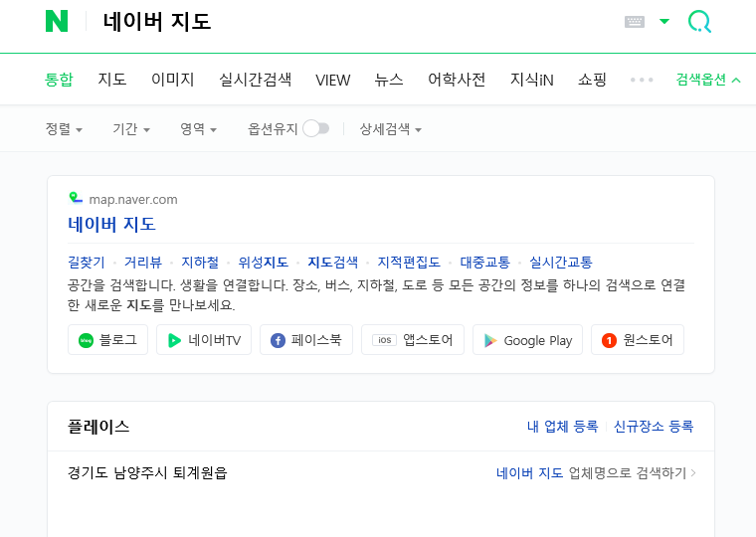This screenshot has height=537, width=756.
Task: Open the on-screen keyboard icon
Action: tap(634, 22)
